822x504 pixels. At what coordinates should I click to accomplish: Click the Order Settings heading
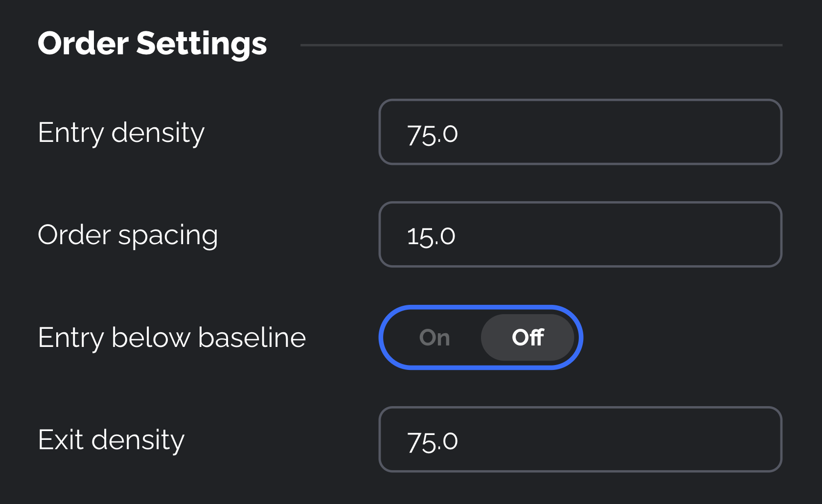pyautogui.click(x=152, y=44)
